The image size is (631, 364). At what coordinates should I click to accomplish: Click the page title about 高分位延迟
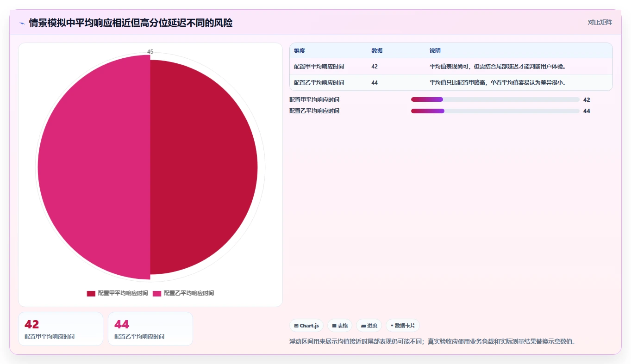131,23
